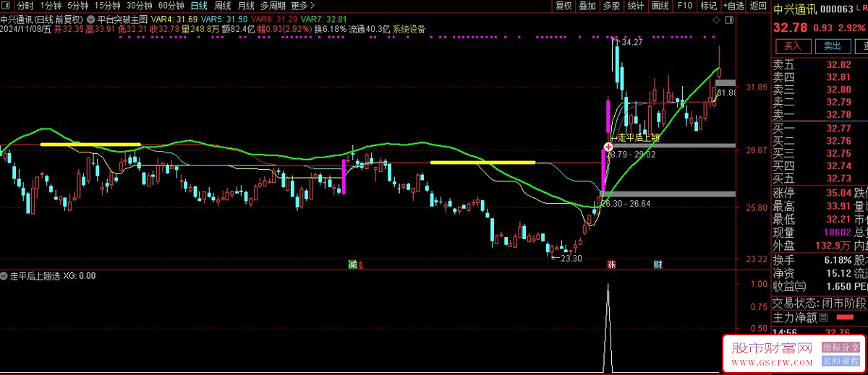
Task: Click the 买一 price 32.77
Action: pos(838,128)
